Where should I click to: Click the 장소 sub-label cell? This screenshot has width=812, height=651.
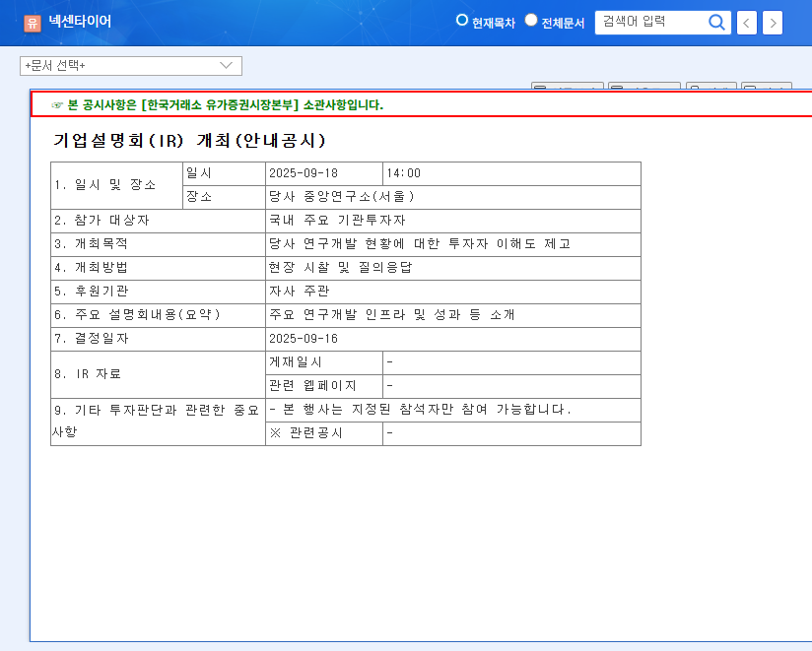click(x=225, y=197)
